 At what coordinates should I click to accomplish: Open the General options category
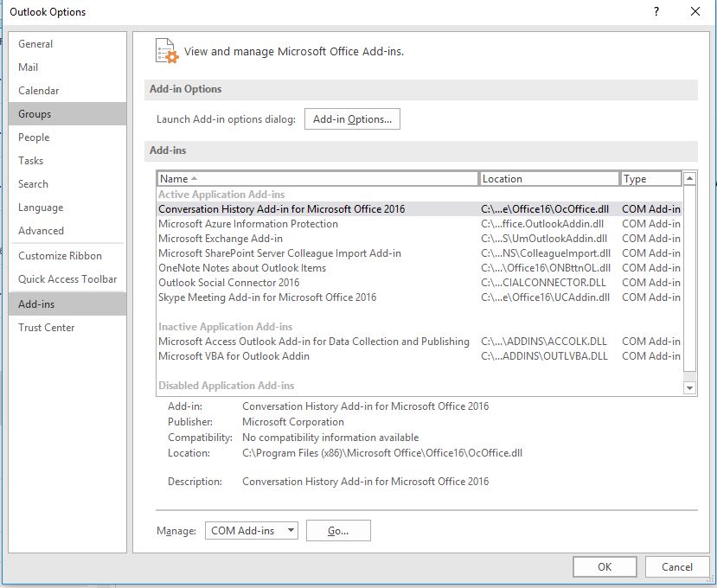click(x=67, y=44)
